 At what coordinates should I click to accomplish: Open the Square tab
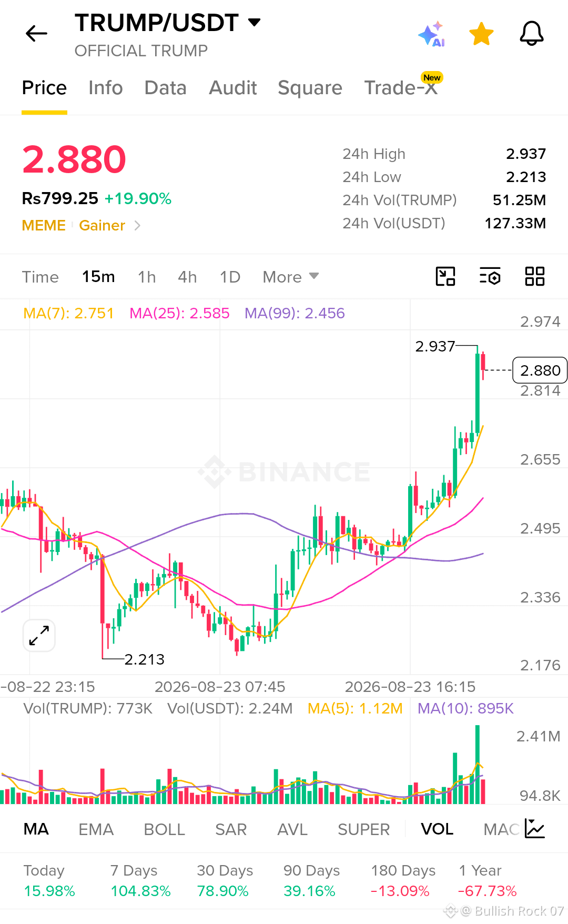310,88
